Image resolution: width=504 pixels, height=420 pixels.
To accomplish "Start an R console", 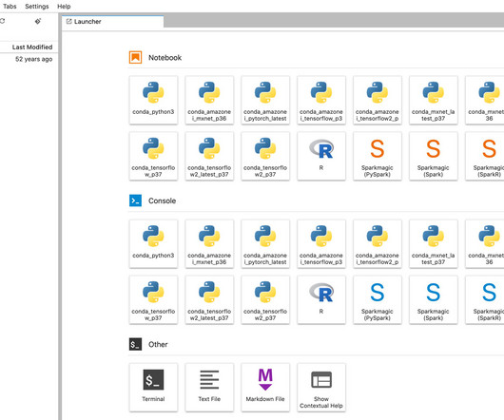I will pos(321,299).
